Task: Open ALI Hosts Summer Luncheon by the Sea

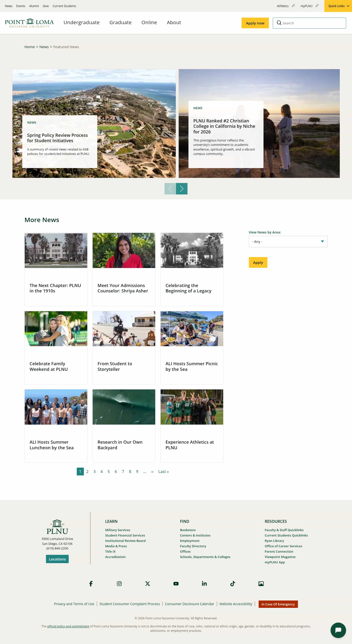Action: (52, 445)
